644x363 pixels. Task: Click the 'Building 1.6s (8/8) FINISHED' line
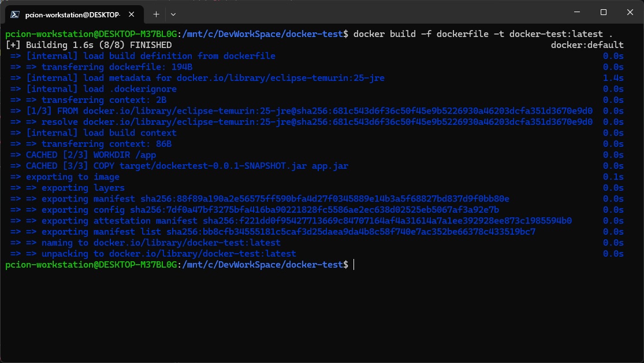click(89, 45)
